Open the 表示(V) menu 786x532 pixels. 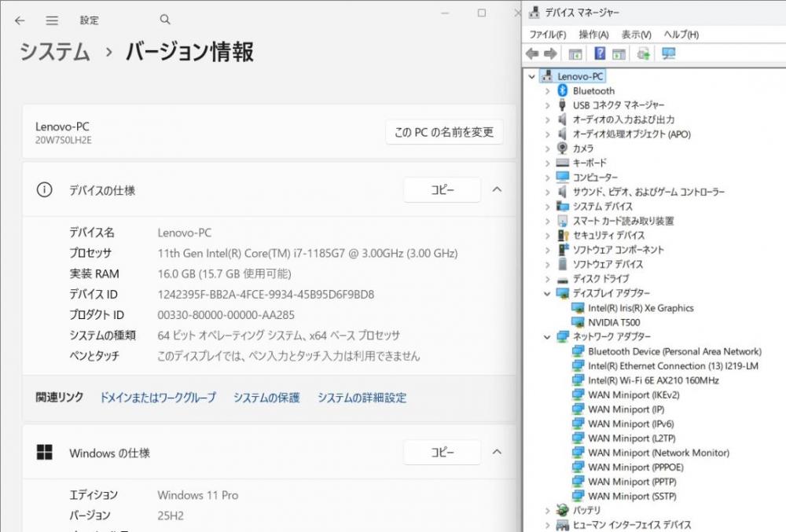click(x=636, y=35)
